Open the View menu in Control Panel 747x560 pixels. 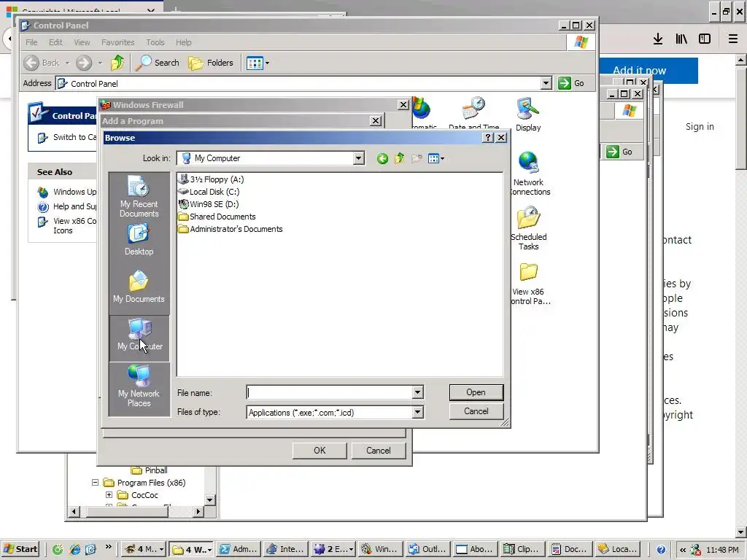click(82, 42)
